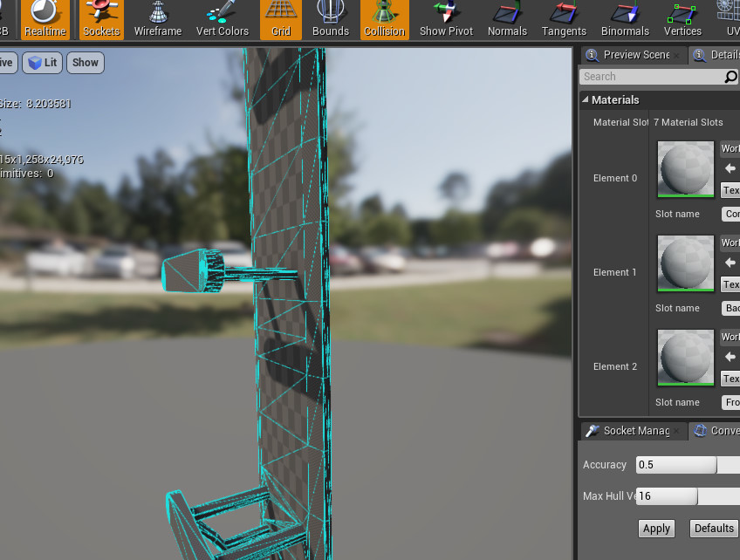This screenshot has height=560, width=740.
Task: Show the mesh Normals
Action: pos(507,20)
